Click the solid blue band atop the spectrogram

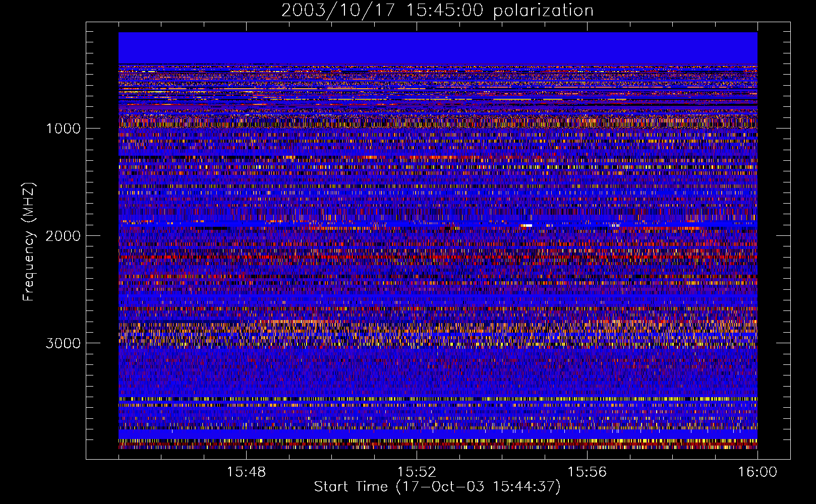tap(438, 48)
